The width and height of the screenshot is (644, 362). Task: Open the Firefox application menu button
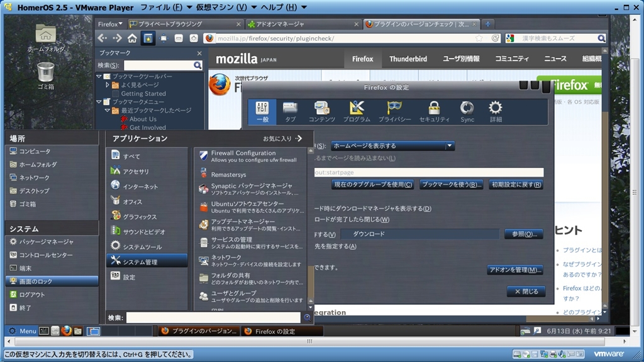point(111,24)
